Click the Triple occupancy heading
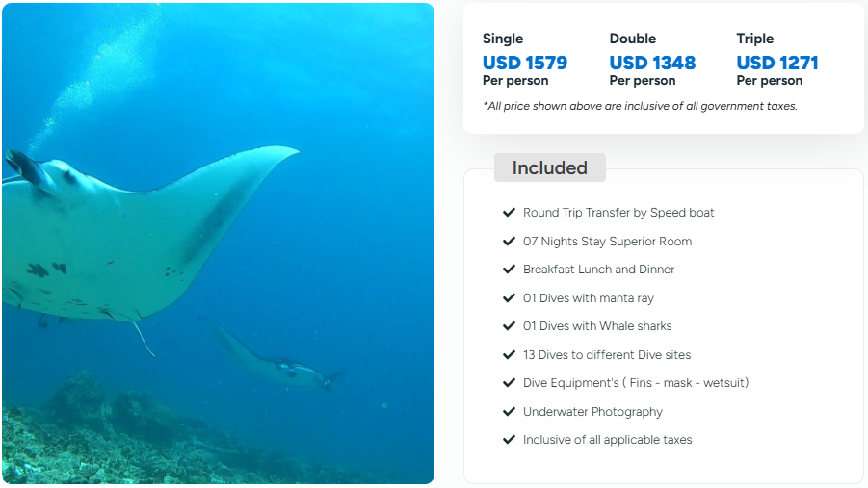Screen dimensions: 868x488 pos(755,39)
